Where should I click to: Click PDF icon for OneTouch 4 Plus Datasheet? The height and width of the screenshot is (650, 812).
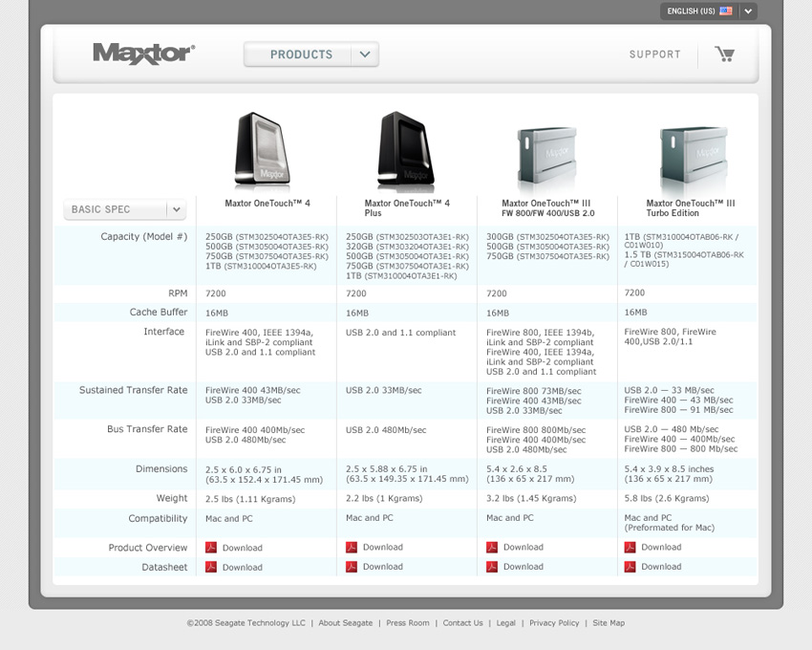click(x=352, y=567)
